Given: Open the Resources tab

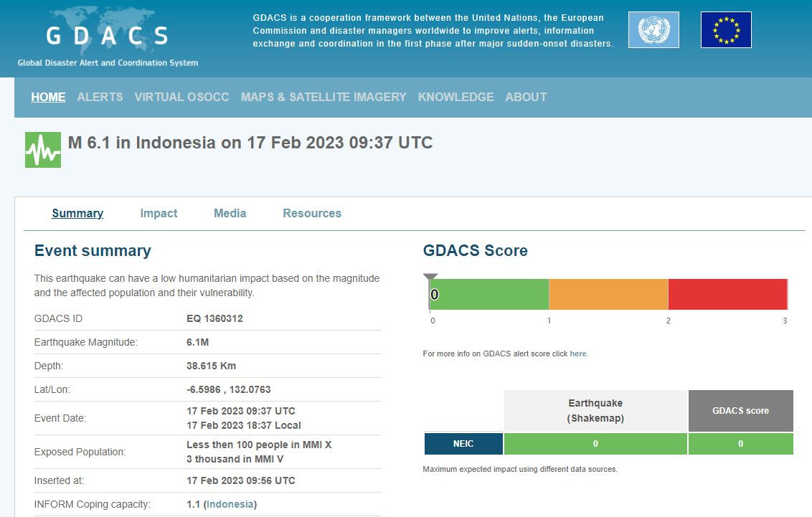Looking at the screenshot, I should point(312,213).
